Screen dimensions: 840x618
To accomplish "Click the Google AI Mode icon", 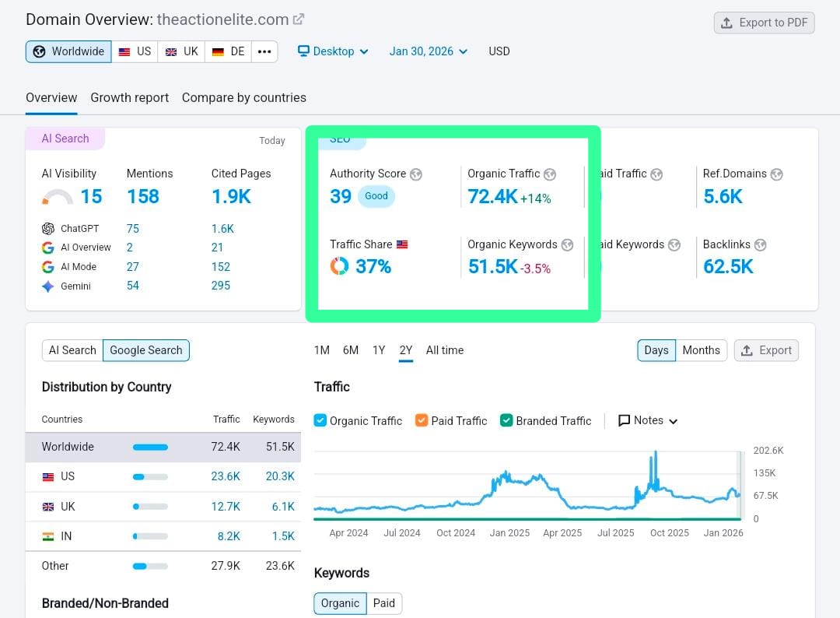I will click(48, 267).
